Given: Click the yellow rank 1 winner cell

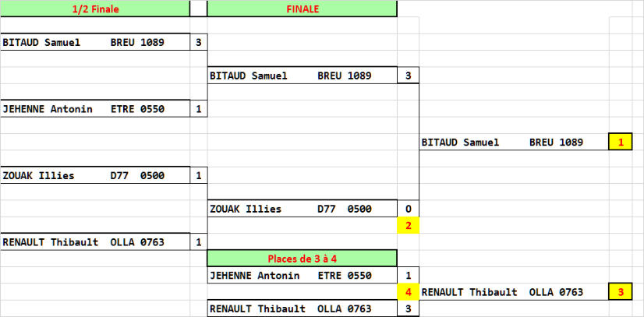Looking at the screenshot, I should click(x=621, y=142).
